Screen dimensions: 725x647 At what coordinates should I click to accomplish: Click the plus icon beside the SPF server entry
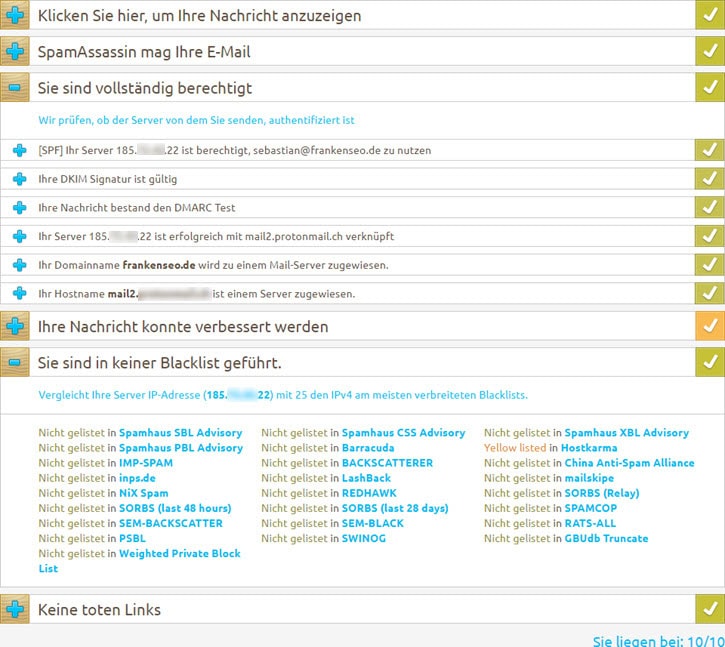point(19,150)
